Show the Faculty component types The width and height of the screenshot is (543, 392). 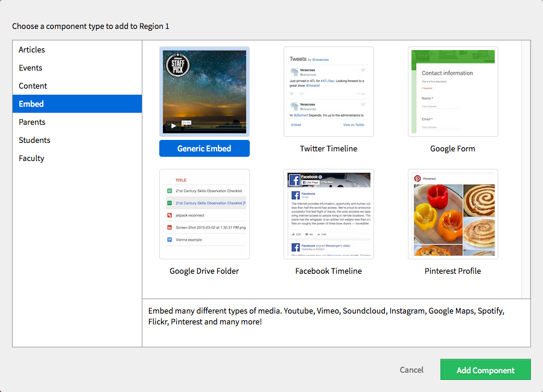click(x=31, y=158)
